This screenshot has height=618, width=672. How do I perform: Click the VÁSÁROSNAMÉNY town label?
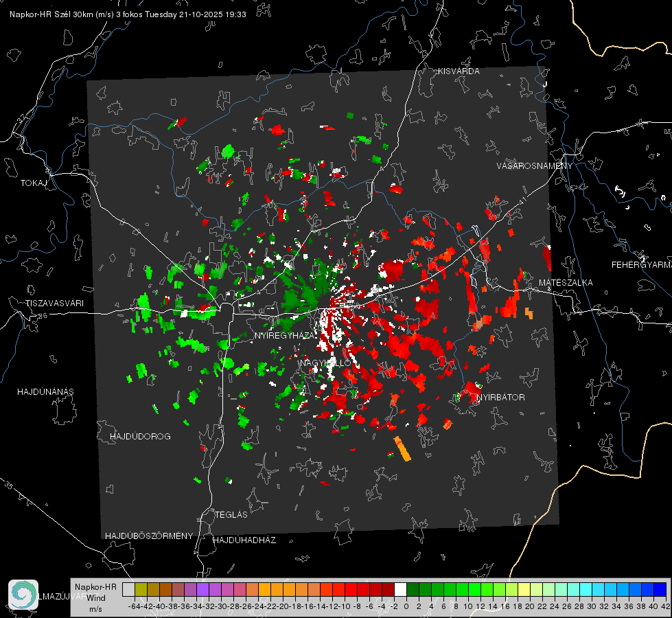point(535,165)
